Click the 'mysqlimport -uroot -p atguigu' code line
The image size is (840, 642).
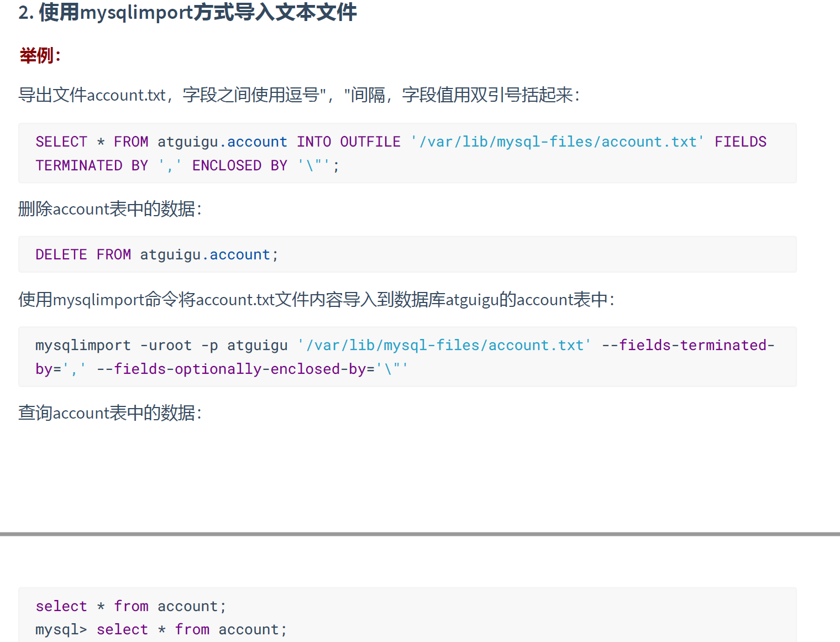(405, 346)
